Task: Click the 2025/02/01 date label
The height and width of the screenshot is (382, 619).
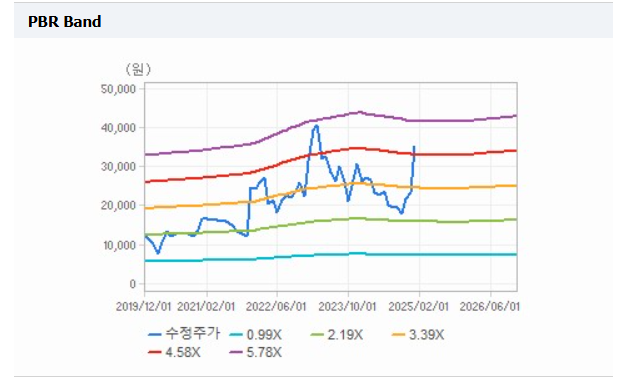Action: [x=419, y=307]
